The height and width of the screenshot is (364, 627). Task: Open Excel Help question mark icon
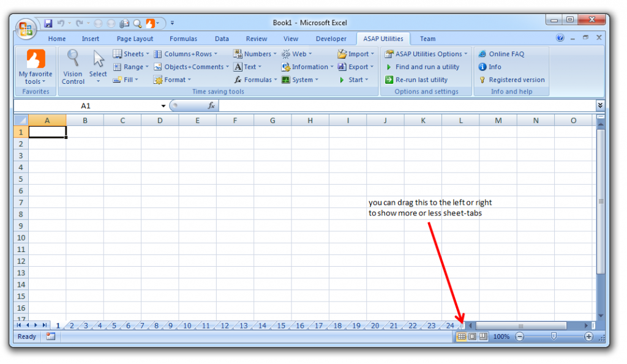560,37
